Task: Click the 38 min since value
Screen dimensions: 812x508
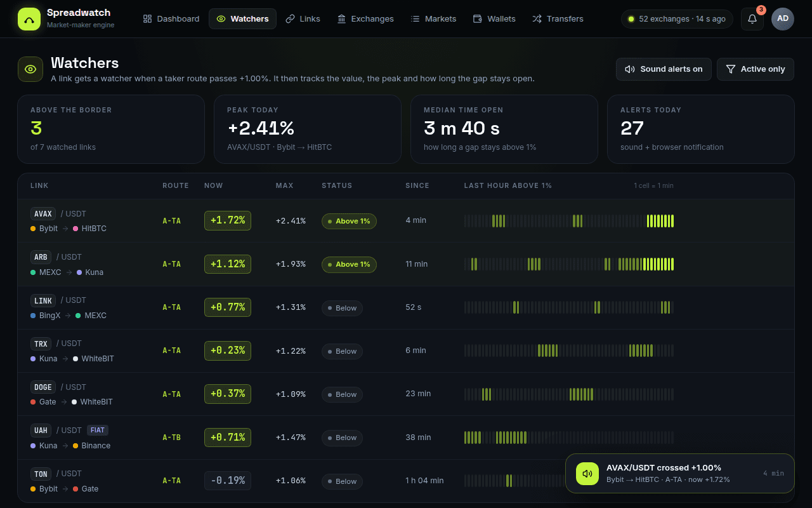Action: pyautogui.click(x=418, y=437)
